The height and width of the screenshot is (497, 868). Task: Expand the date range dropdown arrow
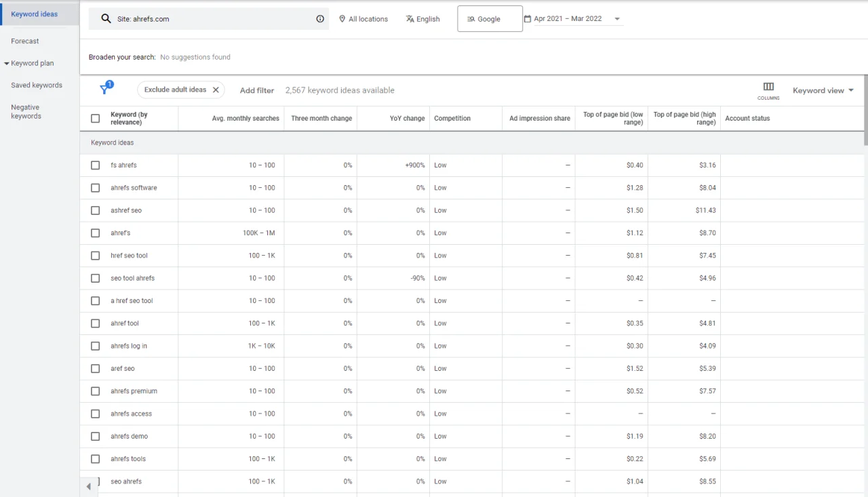616,18
